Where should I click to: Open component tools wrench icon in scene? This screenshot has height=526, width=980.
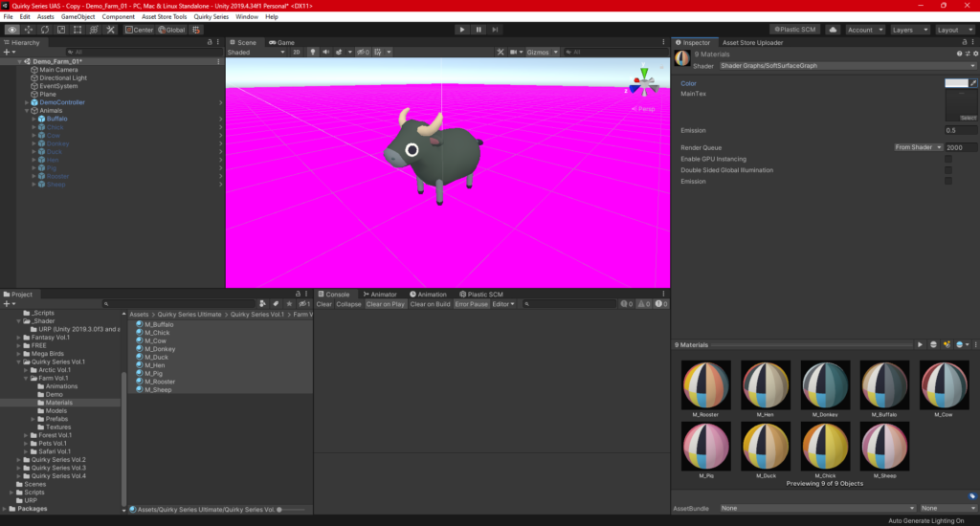pyautogui.click(x=500, y=52)
